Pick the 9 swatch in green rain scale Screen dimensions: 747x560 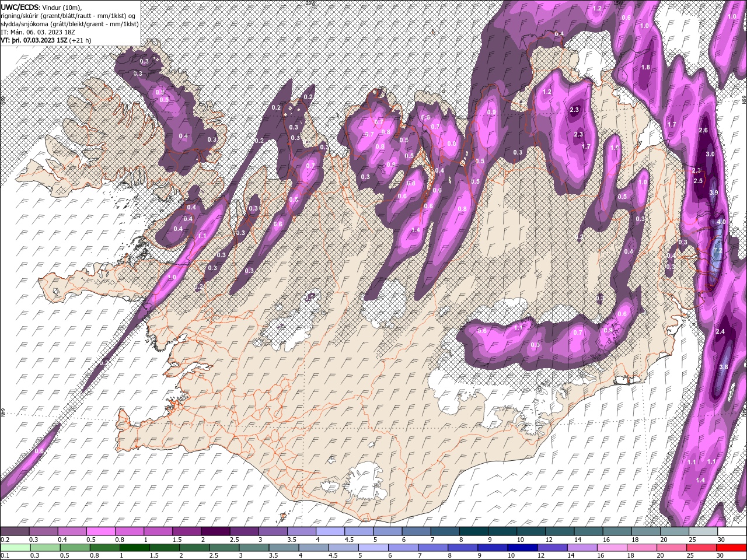pyautogui.click(x=493, y=548)
